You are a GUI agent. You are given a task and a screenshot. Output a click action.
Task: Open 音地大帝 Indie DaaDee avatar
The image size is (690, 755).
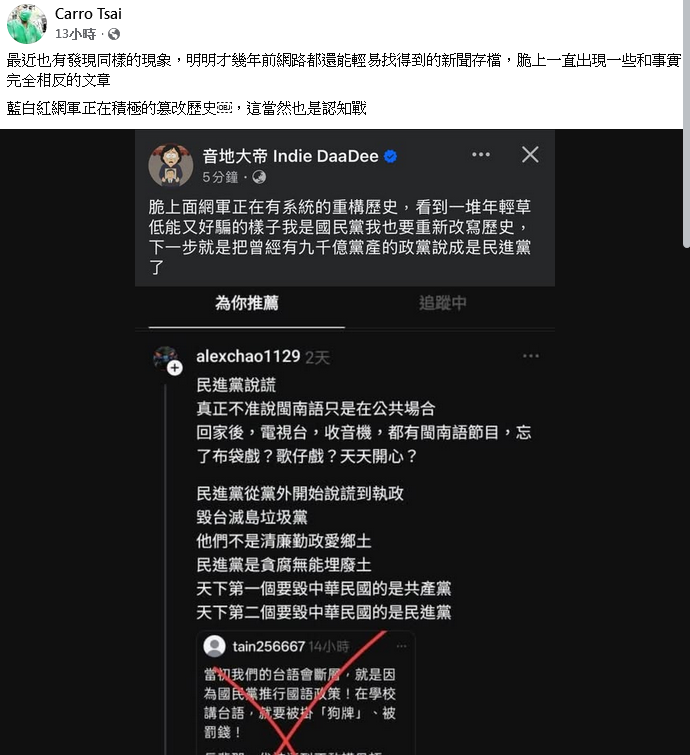(170, 165)
